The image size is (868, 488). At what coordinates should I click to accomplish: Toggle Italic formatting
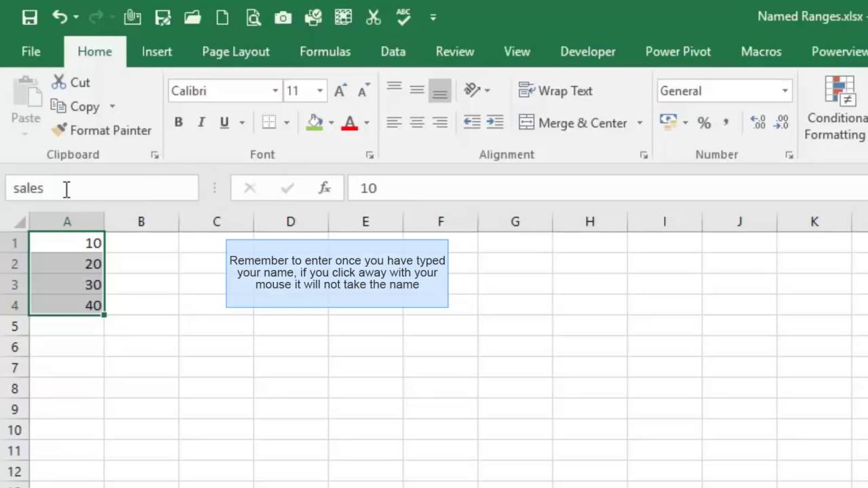click(201, 123)
